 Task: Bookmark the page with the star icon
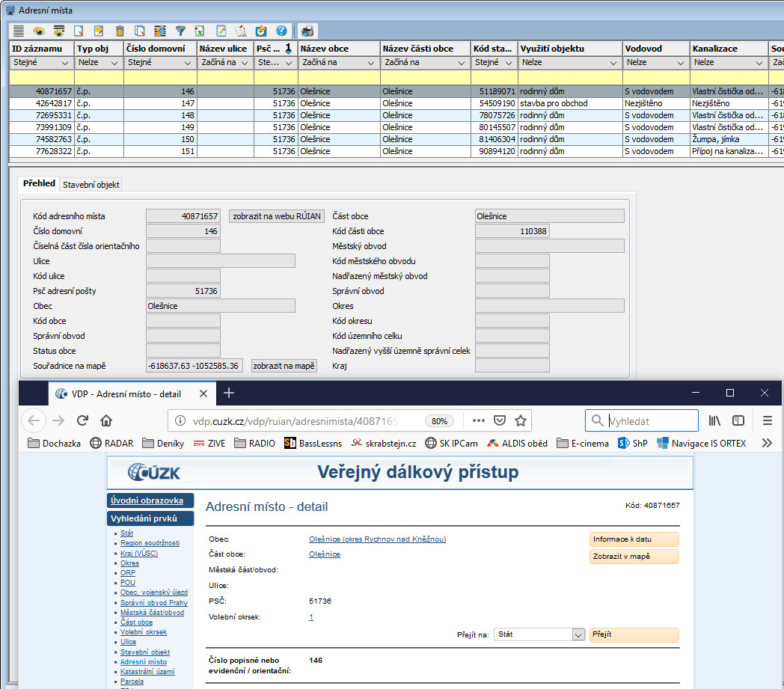point(521,420)
